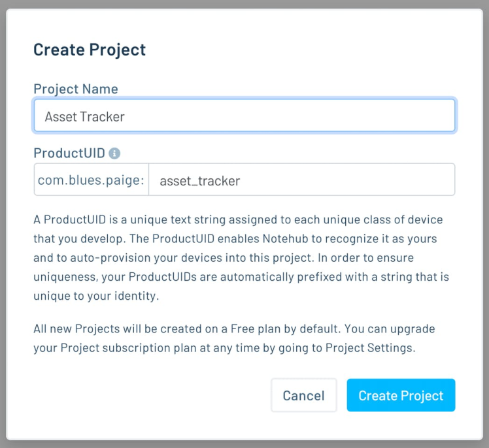
Task: Click the ProductUID info icon
Action: (x=114, y=153)
